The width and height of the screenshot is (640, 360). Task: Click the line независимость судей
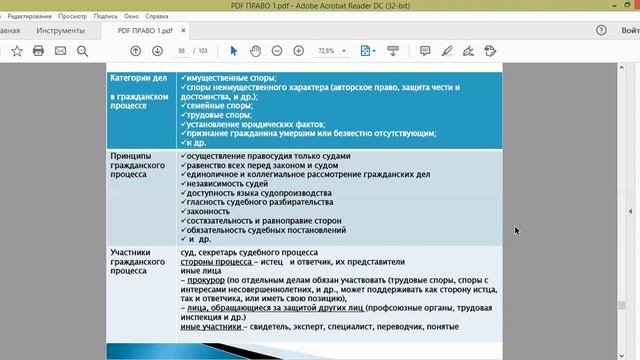click(224, 184)
